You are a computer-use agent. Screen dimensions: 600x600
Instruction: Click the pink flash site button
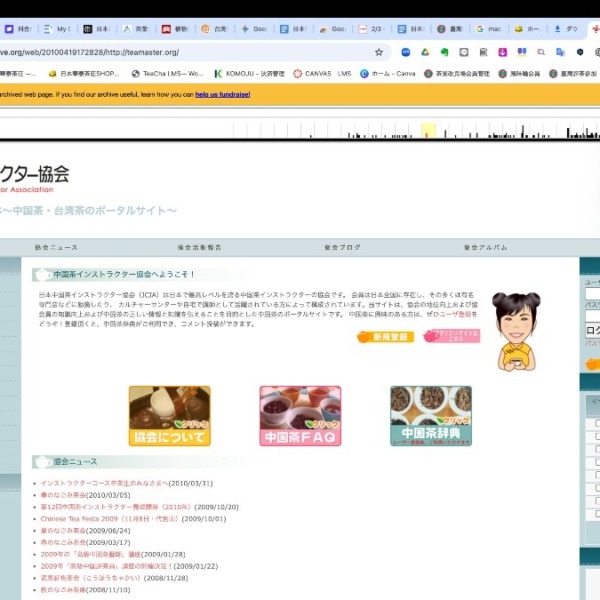451,337
